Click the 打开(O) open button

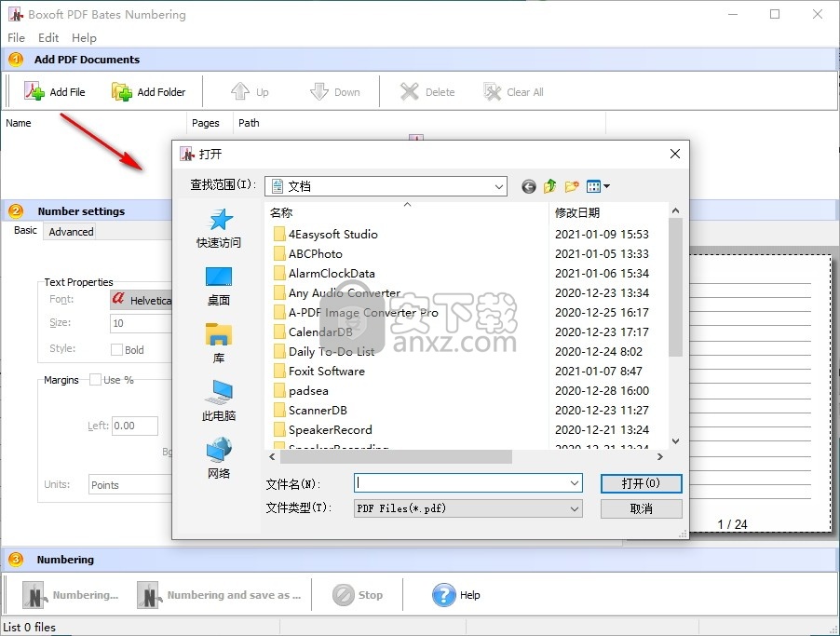point(642,483)
